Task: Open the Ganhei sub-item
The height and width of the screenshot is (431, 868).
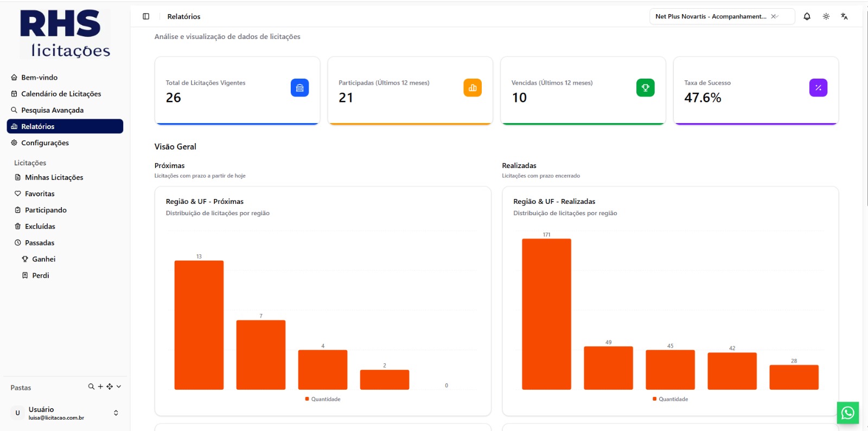Action: tap(43, 259)
